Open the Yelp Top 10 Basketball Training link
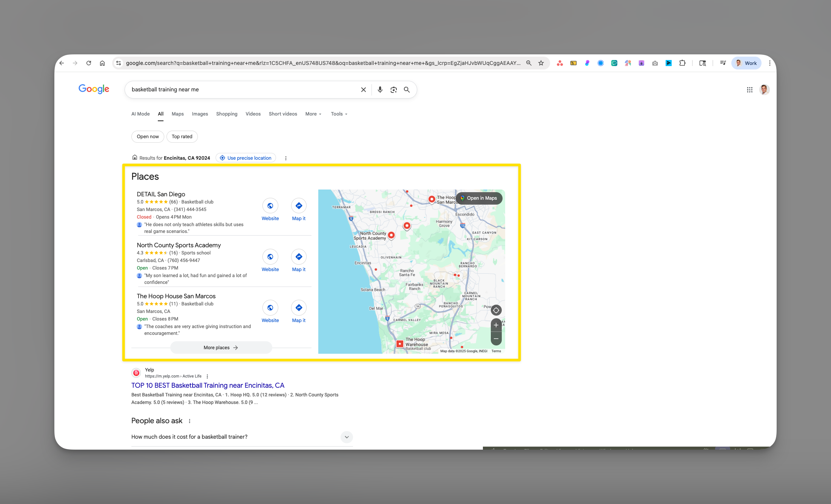This screenshot has width=831, height=504. (208, 385)
